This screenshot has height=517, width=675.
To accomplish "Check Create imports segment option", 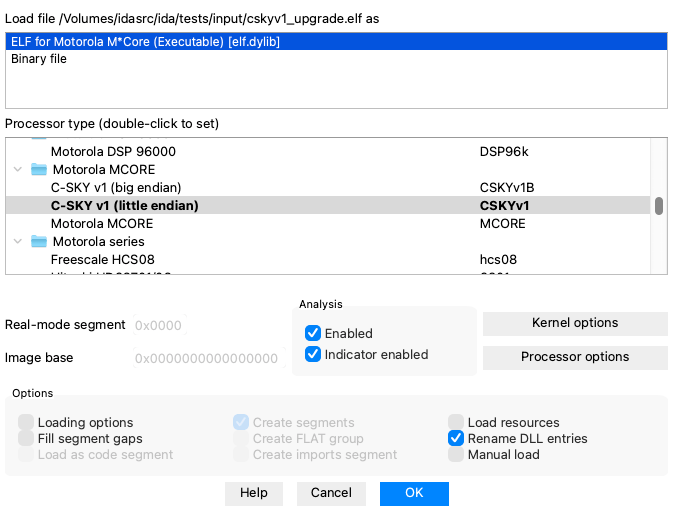I will (241, 455).
